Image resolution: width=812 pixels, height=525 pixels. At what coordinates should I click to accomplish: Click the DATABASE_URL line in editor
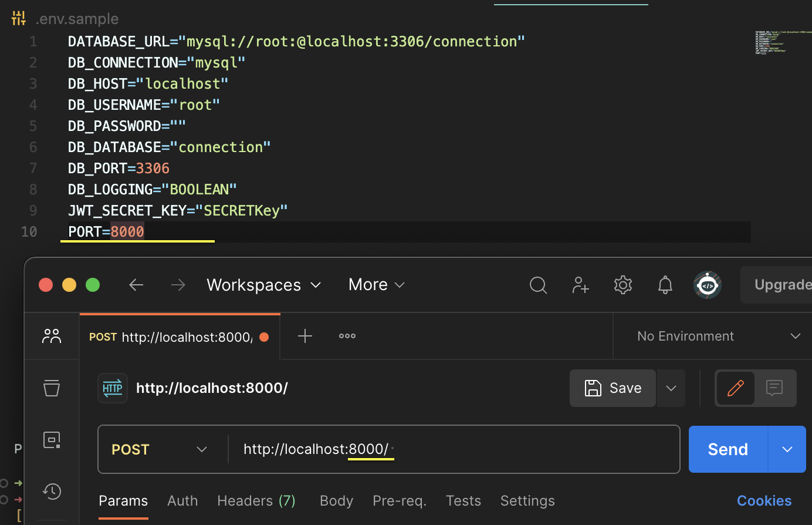point(296,42)
